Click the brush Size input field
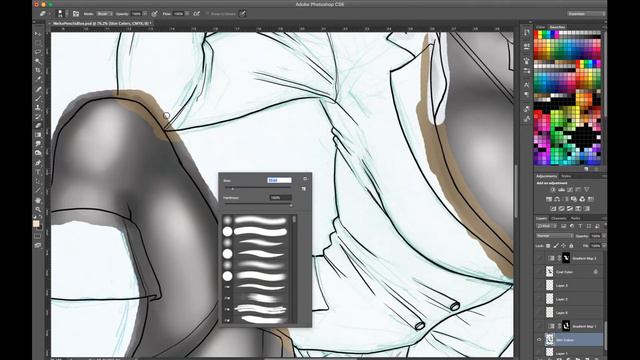 pyautogui.click(x=280, y=180)
